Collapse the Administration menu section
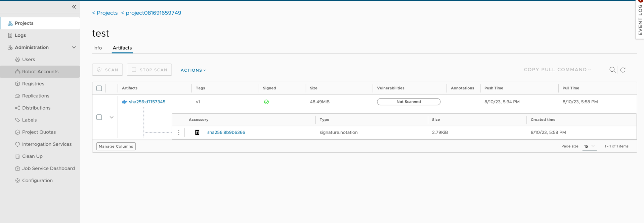The image size is (644, 223). point(74,47)
